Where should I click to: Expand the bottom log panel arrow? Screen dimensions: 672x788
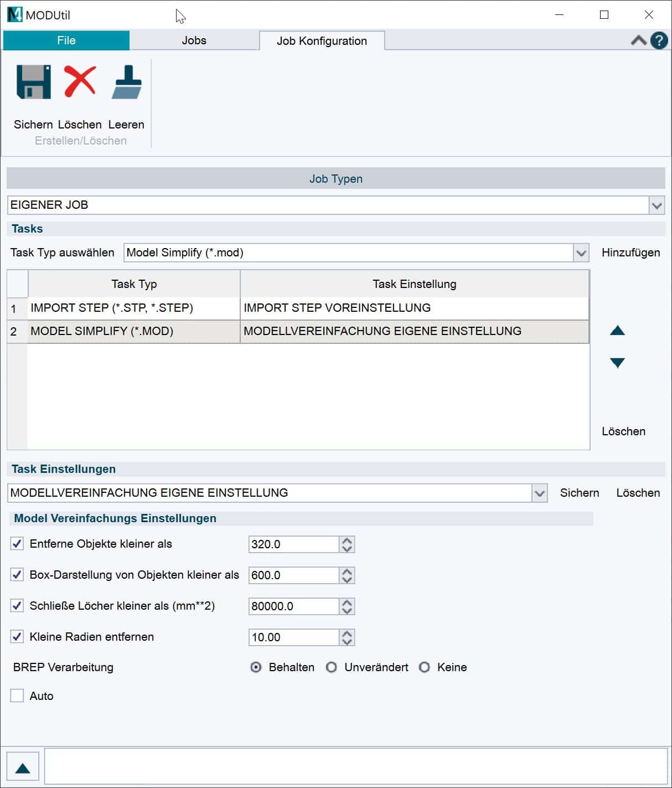click(x=23, y=766)
